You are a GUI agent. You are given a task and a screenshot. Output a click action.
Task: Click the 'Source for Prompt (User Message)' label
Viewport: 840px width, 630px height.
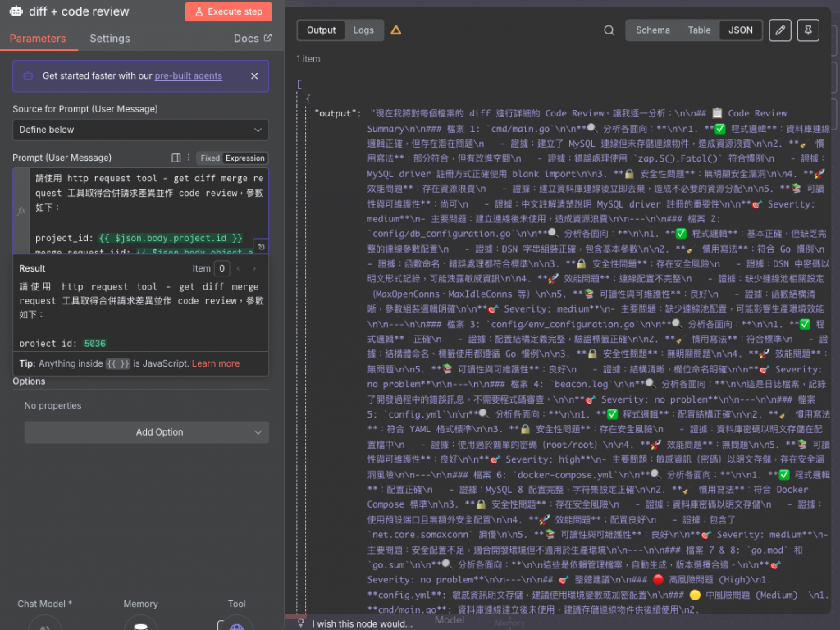[85, 109]
